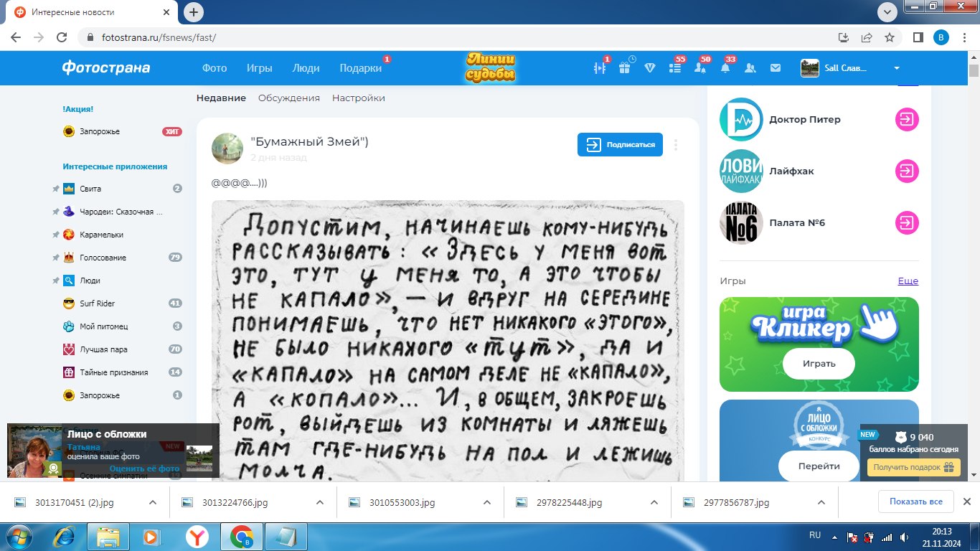The image size is (980, 551).
Task: Expand options for 2977856787.jpg download
Action: [821, 502]
